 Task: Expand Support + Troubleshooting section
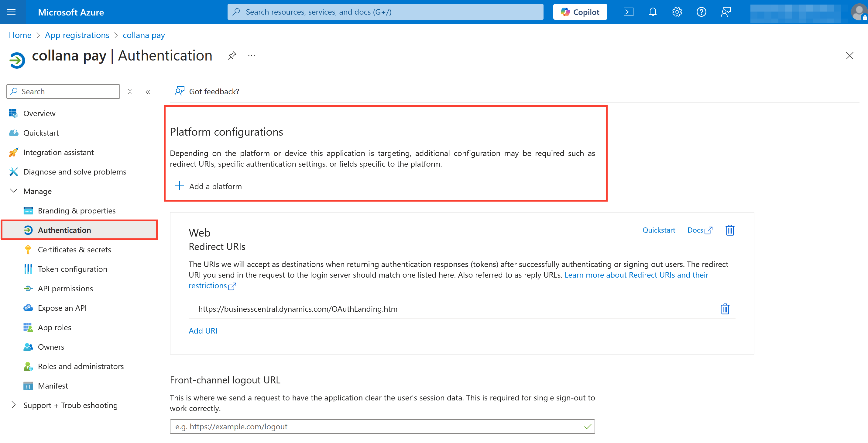tap(14, 405)
